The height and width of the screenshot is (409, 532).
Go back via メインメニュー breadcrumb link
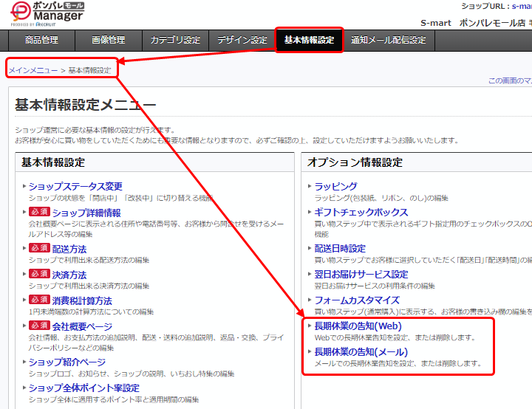(33, 71)
